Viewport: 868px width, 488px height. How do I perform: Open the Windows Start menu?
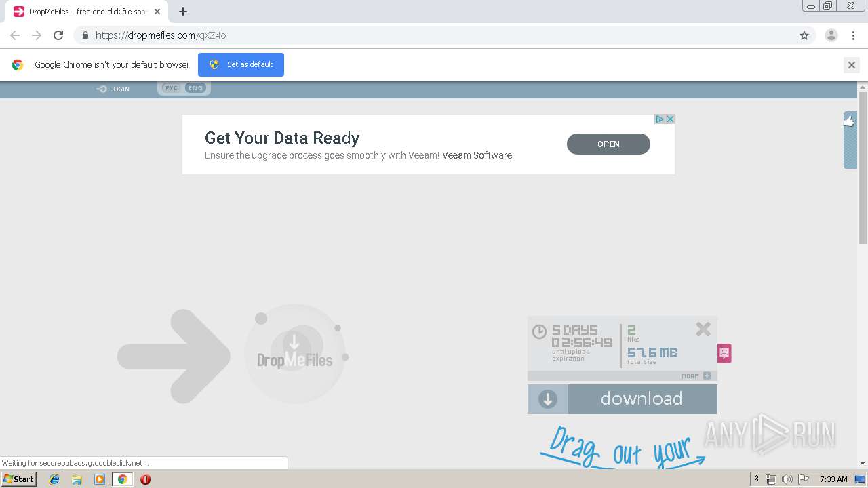(x=18, y=479)
